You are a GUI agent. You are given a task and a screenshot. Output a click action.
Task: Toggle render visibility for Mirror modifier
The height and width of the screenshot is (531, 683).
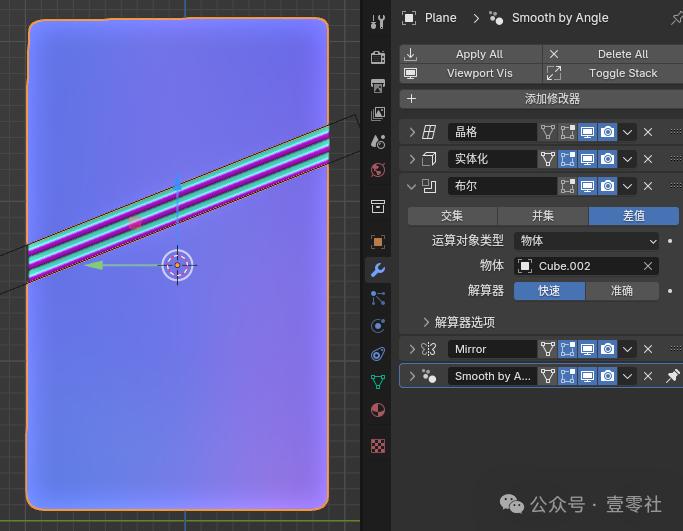click(607, 349)
